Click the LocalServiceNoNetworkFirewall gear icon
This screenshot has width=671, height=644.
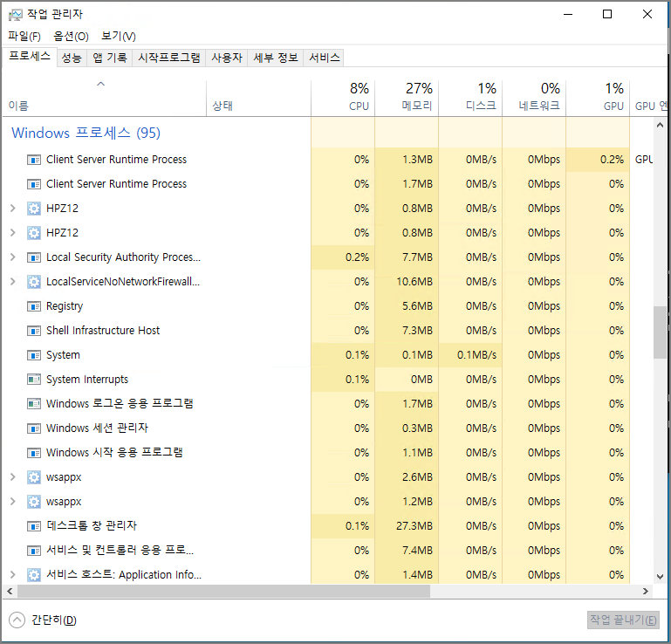34,282
